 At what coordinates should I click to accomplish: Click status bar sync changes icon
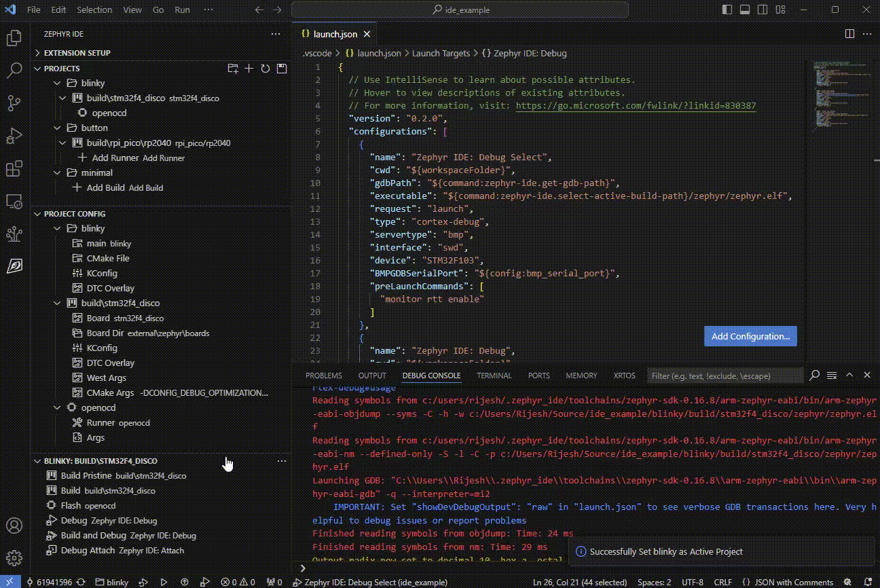point(81,582)
